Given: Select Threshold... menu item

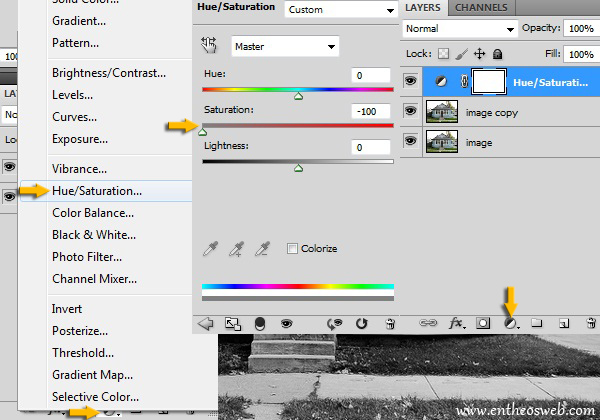Looking at the screenshot, I should pyautogui.click(x=83, y=353).
